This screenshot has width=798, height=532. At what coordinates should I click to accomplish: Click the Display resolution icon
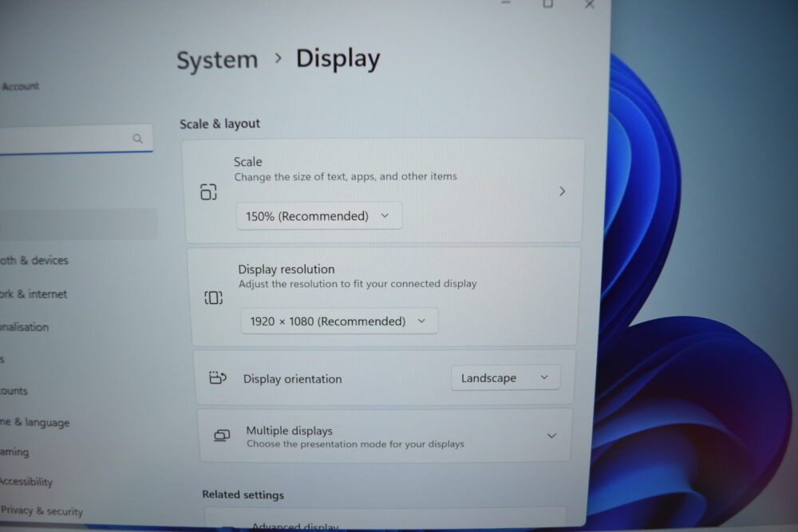pos(213,298)
